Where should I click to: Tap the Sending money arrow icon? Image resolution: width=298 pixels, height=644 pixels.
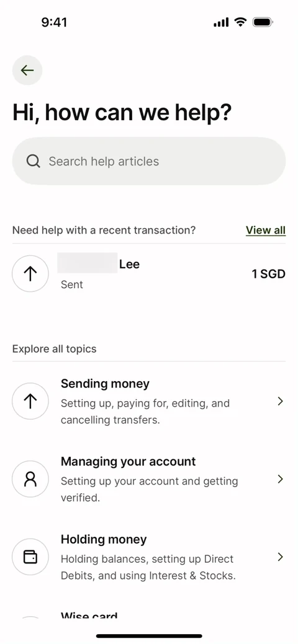click(x=30, y=401)
